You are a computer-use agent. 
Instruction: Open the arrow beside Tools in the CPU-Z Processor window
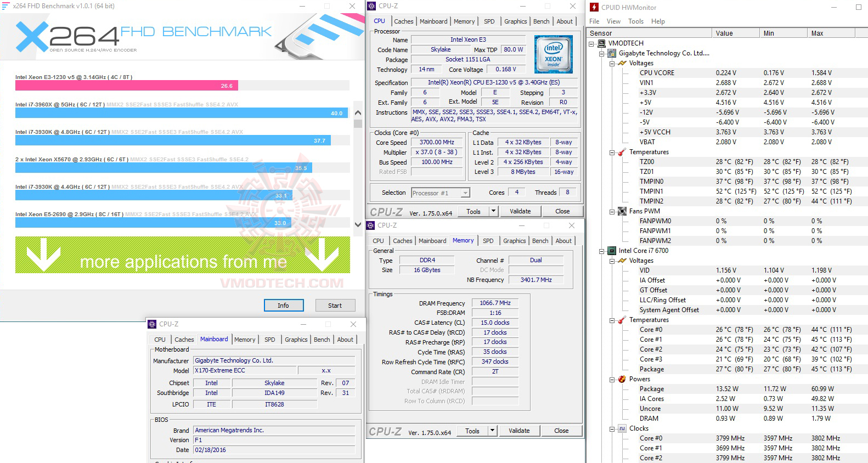(x=493, y=211)
